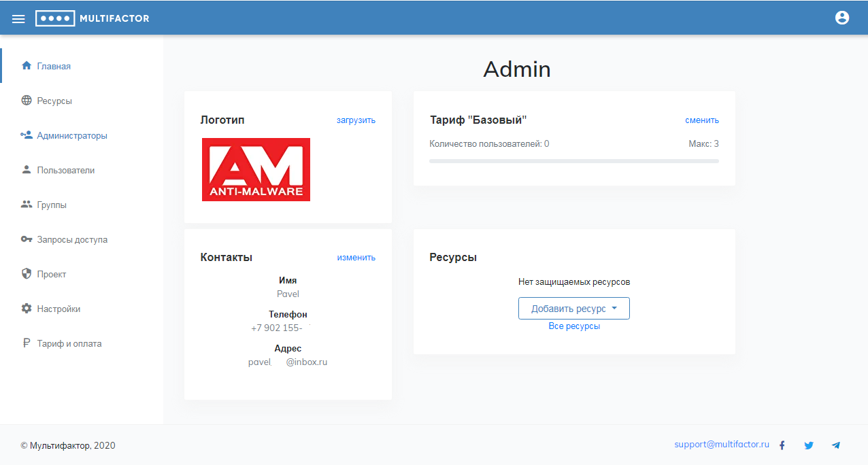The width and height of the screenshot is (868, 465).
Task: Click the person icon beside Пользователи
Action: (27, 170)
